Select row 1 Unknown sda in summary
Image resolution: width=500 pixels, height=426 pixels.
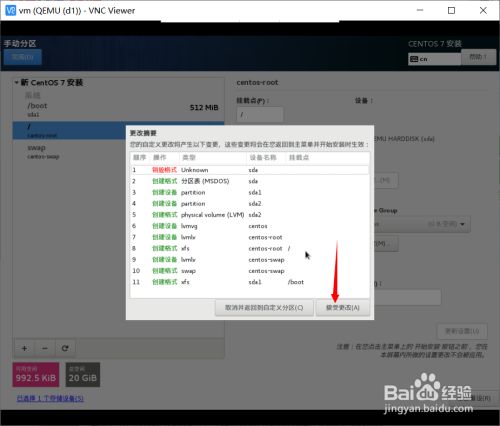coord(250,170)
